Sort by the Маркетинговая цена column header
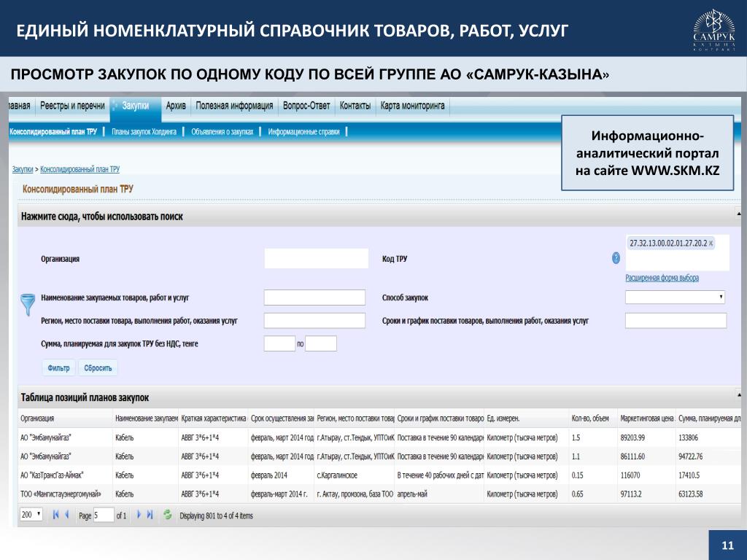Image resolution: width=747 pixels, height=560 pixels. click(x=646, y=418)
